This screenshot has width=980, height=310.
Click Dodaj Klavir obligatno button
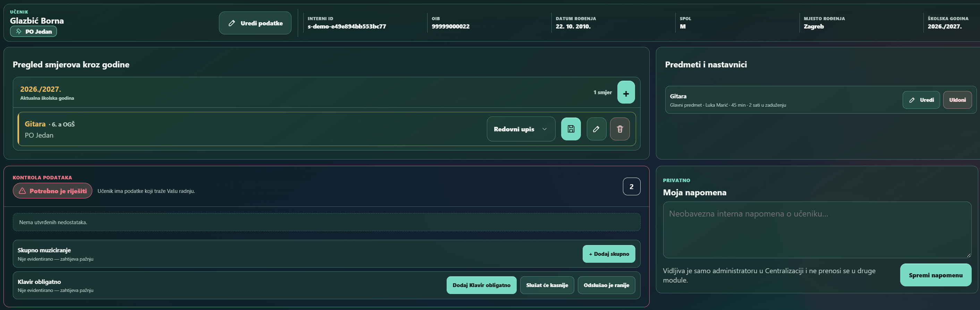click(481, 285)
